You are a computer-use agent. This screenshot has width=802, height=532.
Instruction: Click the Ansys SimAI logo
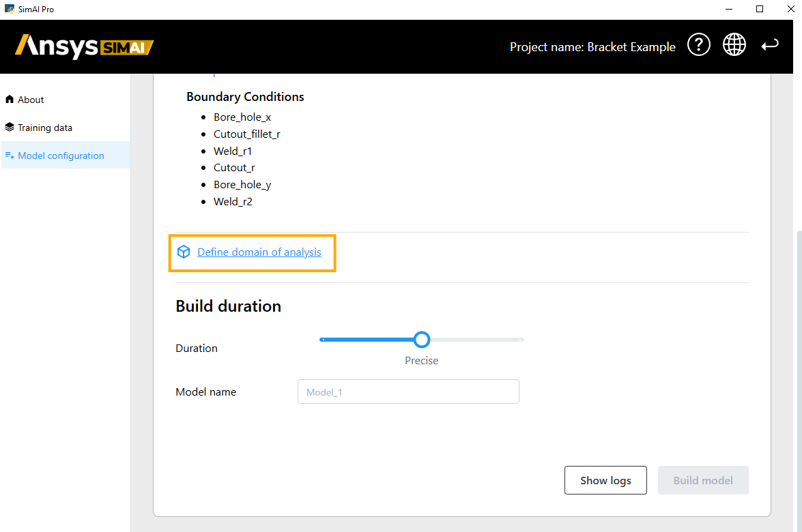pyautogui.click(x=84, y=46)
